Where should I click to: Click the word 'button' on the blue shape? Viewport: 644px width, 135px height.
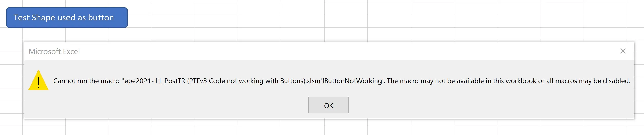tap(101, 18)
